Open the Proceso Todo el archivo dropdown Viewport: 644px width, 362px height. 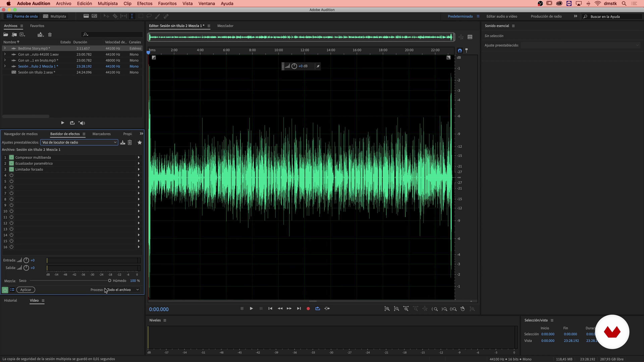coord(122,290)
